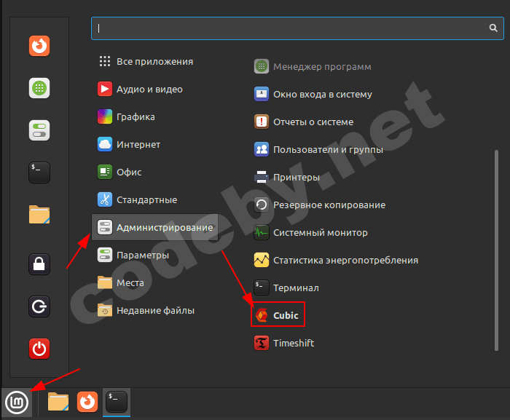The image size is (510, 420).
Task: Open Статистика энергопотребления
Action: 336,260
